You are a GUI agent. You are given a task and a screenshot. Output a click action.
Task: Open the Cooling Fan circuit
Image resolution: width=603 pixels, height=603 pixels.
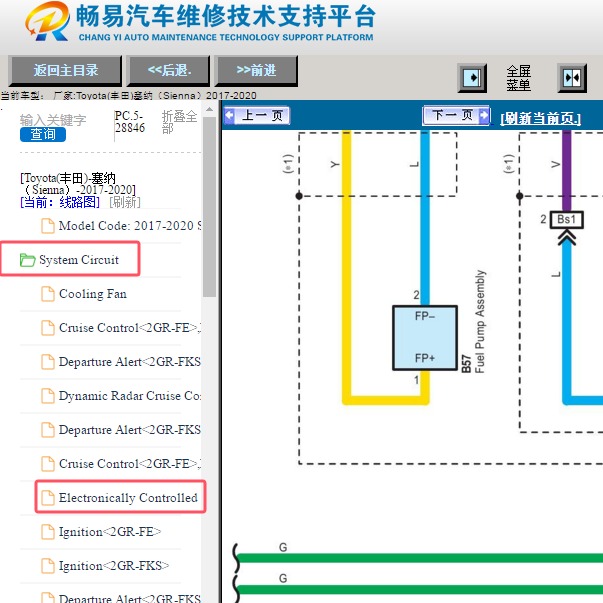[x=93, y=294]
